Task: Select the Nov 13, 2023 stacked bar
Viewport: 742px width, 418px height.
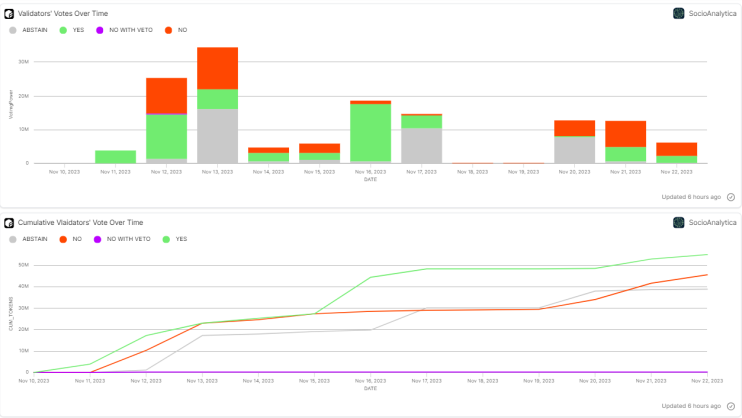Action: click(218, 105)
